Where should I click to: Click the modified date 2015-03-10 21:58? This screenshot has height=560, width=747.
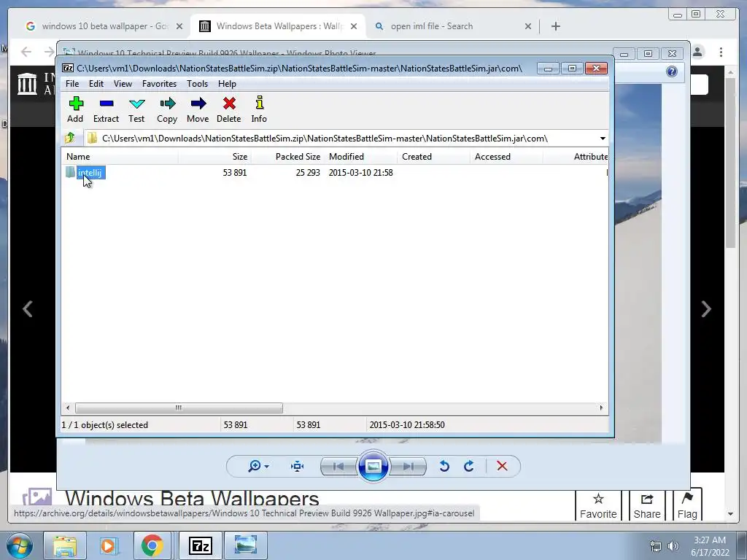pos(360,172)
